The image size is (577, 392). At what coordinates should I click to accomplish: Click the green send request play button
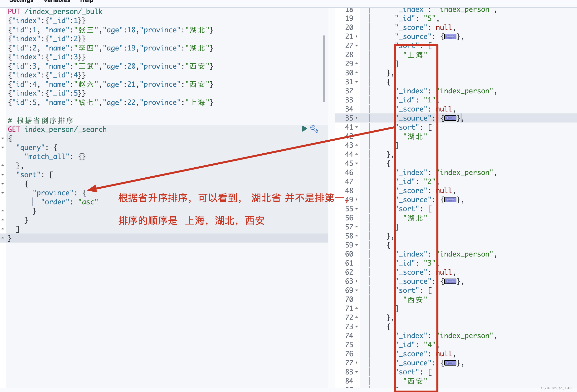tap(304, 129)
